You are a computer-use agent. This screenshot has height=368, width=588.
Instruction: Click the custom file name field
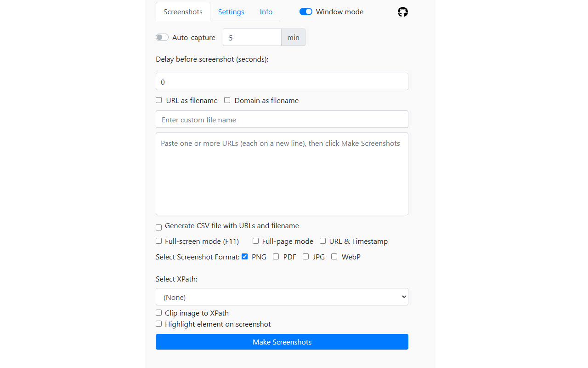(282, 119)
